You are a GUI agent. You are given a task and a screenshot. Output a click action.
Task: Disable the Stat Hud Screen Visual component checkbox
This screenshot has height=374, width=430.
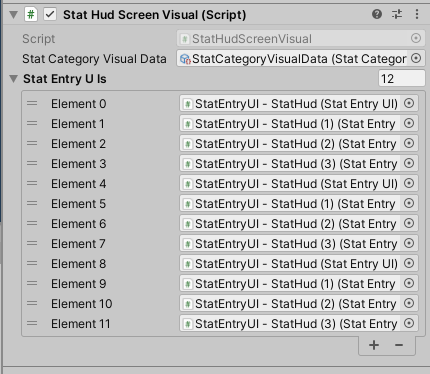50,15
